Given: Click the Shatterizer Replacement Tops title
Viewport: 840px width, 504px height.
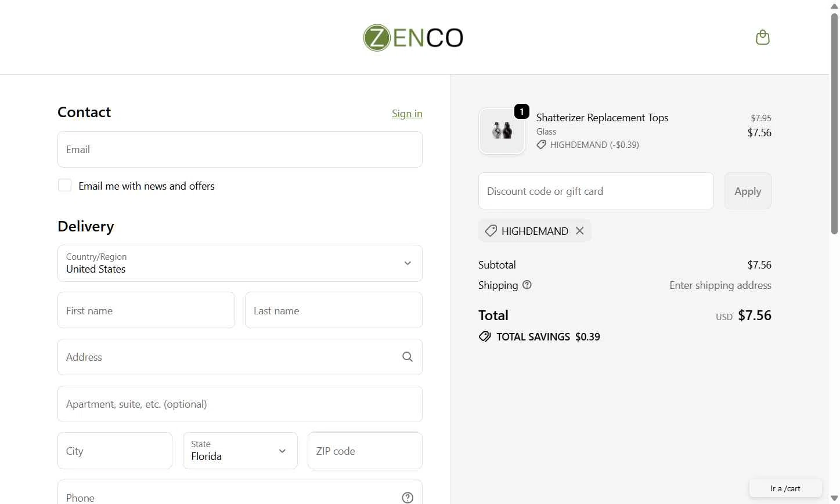Looking at the screenshot, I should click(602, 118).
